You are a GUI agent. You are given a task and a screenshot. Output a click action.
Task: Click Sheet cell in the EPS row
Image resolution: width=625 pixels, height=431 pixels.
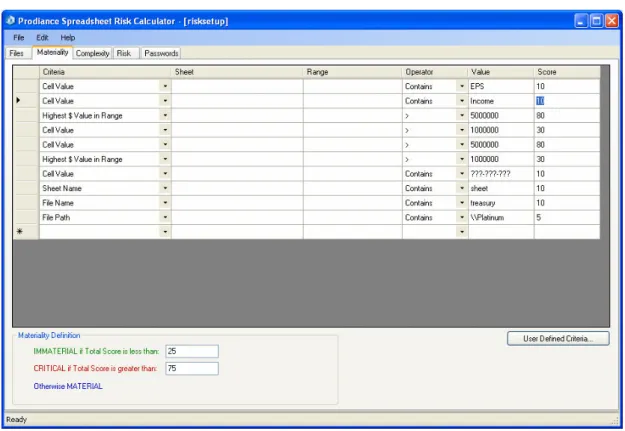(x=237, y=86)
